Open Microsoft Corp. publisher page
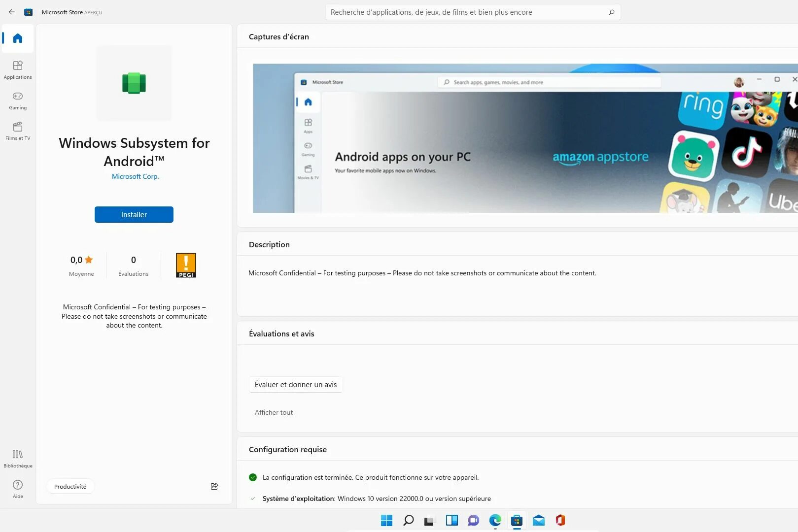 pyautogui.click(x=135, y=176)
